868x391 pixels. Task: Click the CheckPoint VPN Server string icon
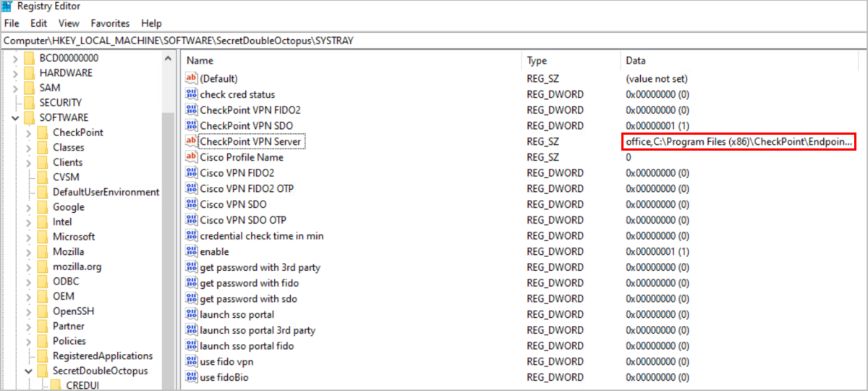[x=192, y=141]
